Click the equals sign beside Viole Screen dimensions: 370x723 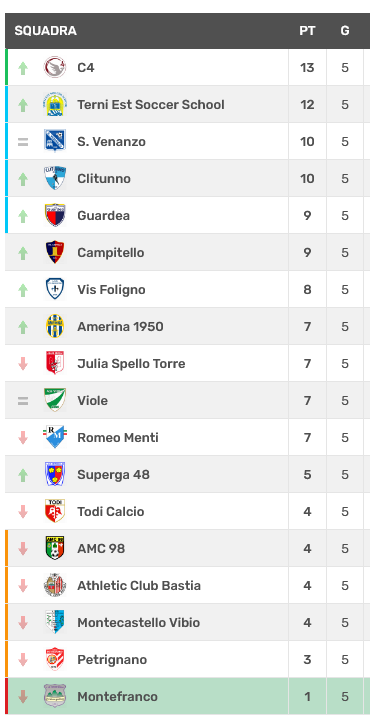(23, 401)
